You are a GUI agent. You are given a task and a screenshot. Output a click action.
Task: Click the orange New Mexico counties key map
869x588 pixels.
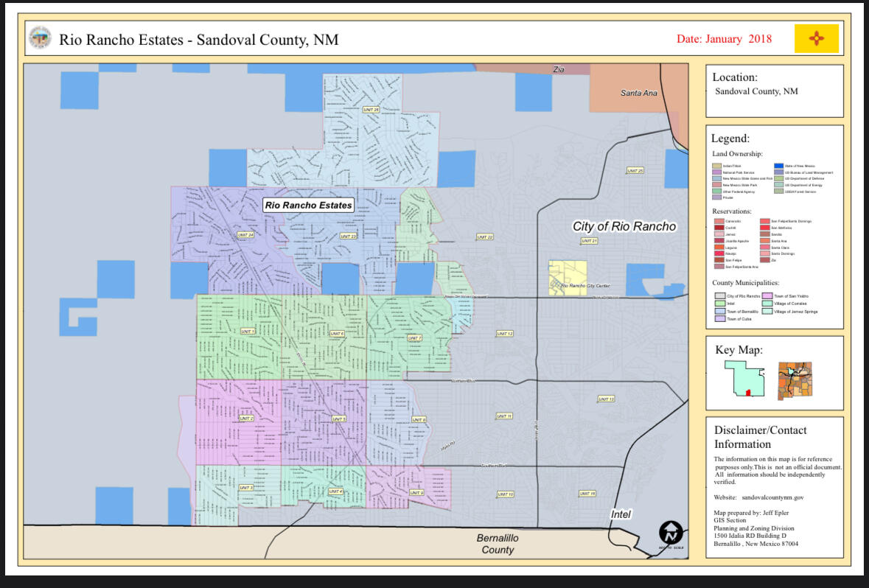coord(795,379)
